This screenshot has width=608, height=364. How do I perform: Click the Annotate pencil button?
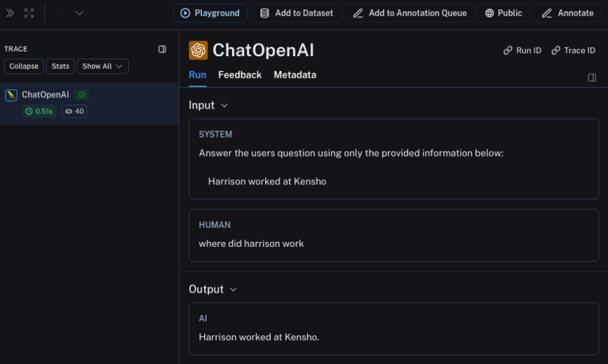point(567,13)
